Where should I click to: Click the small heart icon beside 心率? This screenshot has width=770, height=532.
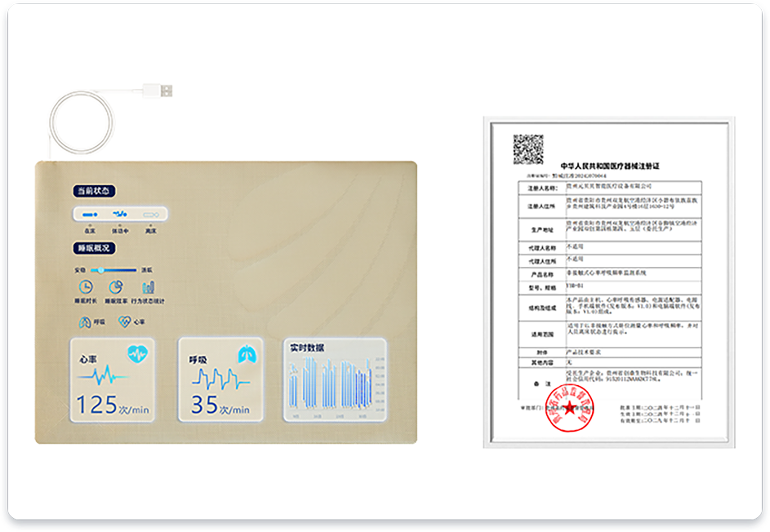click(x=125, y=322)
